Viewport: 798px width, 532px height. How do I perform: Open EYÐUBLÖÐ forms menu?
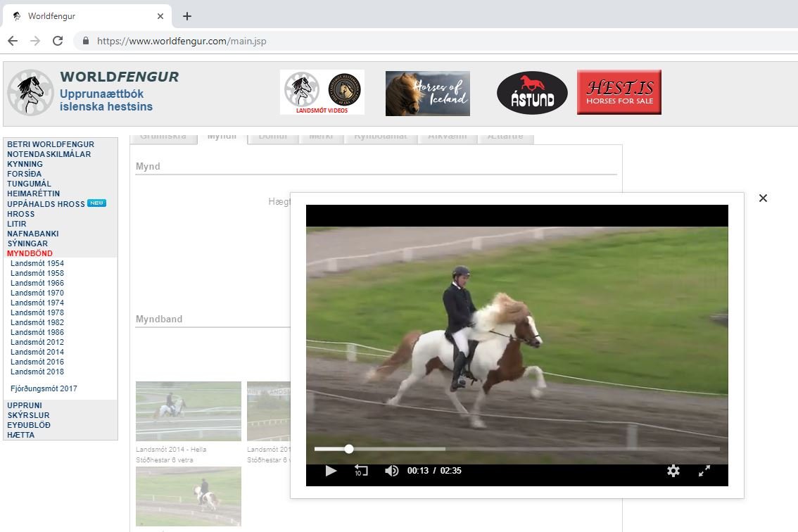[x=29, y=425]
